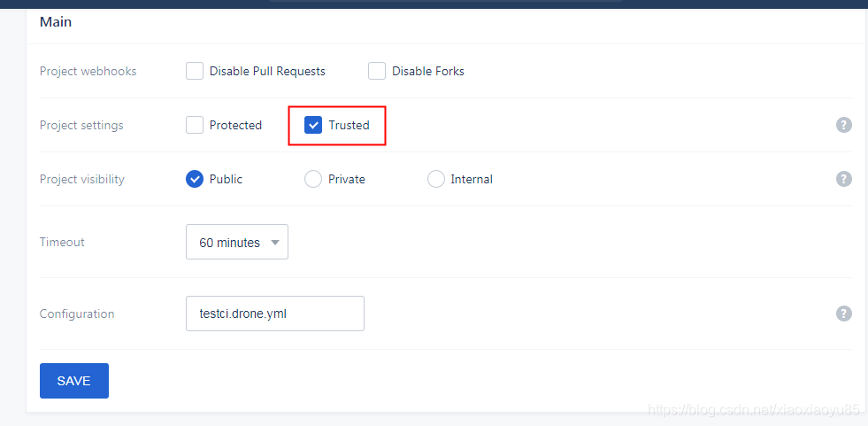Click the Project webhooks label
Screen dimensions: 868x426
(x=88, y=72)
